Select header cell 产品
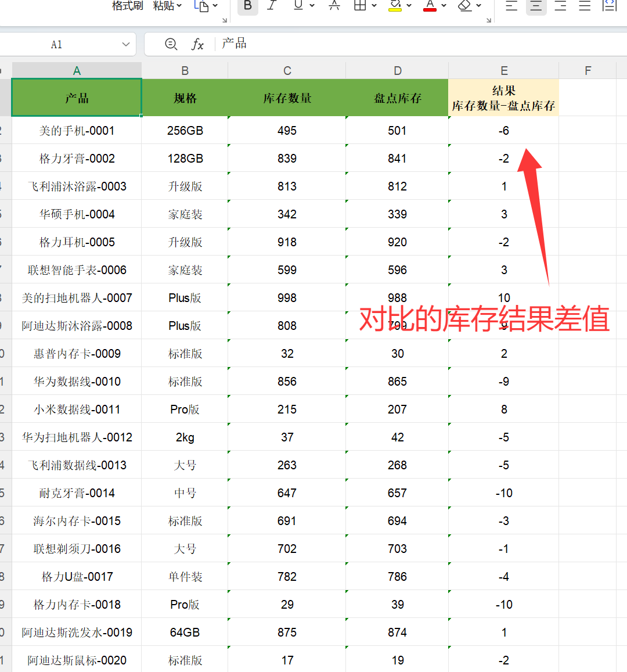The width and height of the screenshot is (627, 672). coord(77,98)
